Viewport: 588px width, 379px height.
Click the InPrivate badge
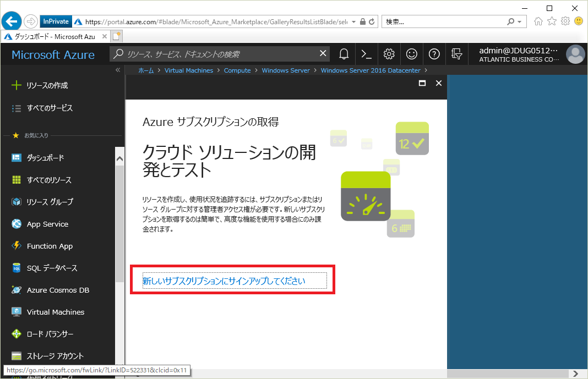point(56,21)
